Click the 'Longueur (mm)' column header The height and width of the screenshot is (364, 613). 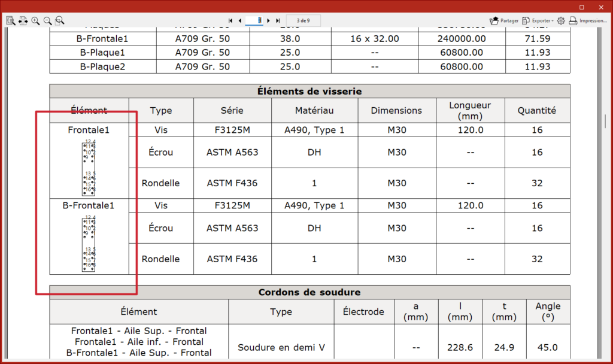point(470,110)
